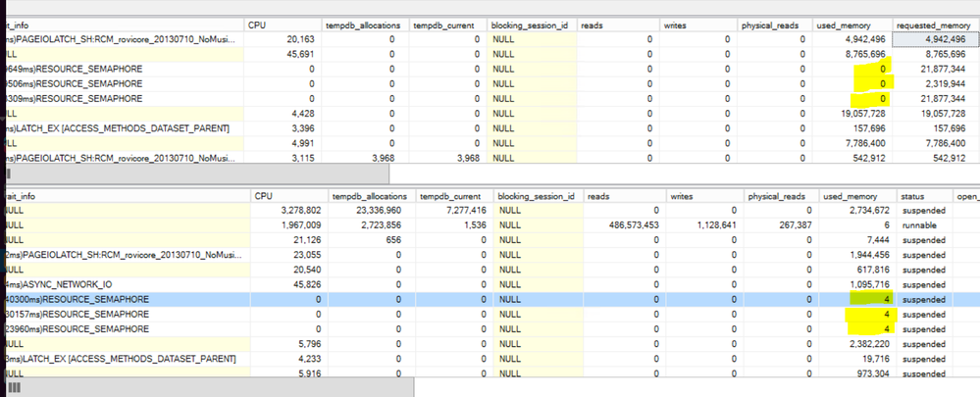Click the reads column header in the upper grid
The image size is (980, 397).
coord(618,25)
